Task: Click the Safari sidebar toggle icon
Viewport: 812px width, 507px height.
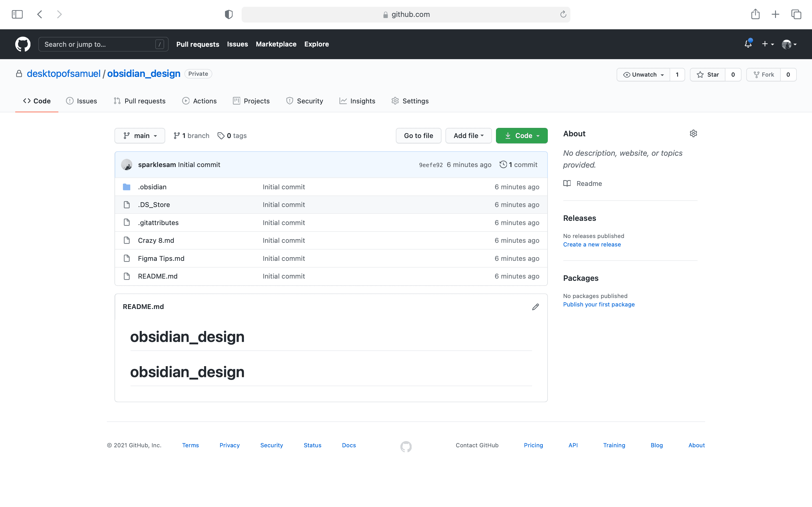Action: tap(17, 14)
